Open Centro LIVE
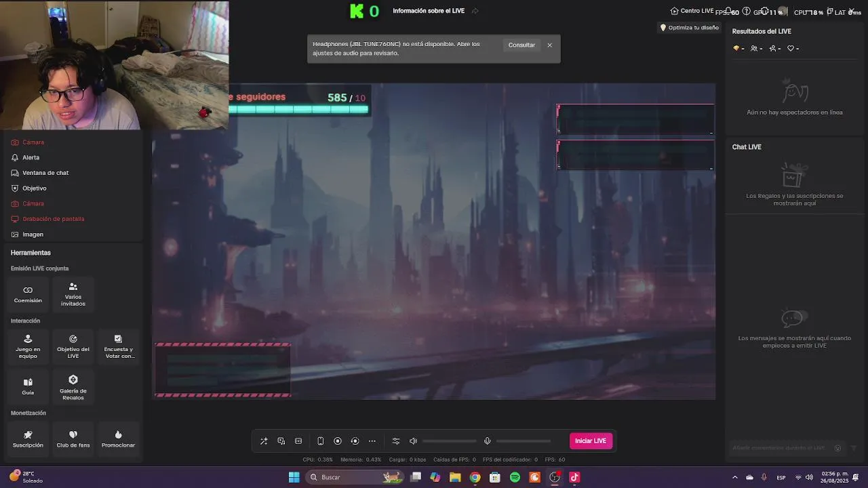The height and width of the screenshot is (488, 868). (692, 11)
